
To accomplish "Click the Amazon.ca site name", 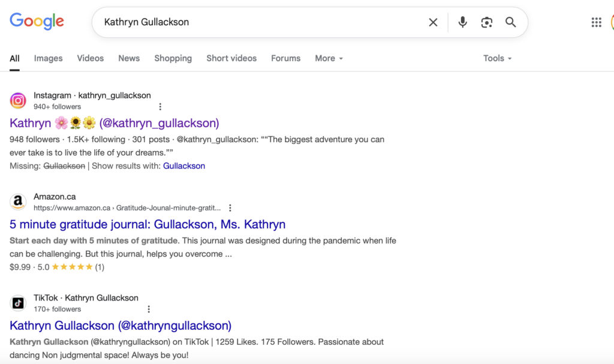I will click(x=55, y=197).
